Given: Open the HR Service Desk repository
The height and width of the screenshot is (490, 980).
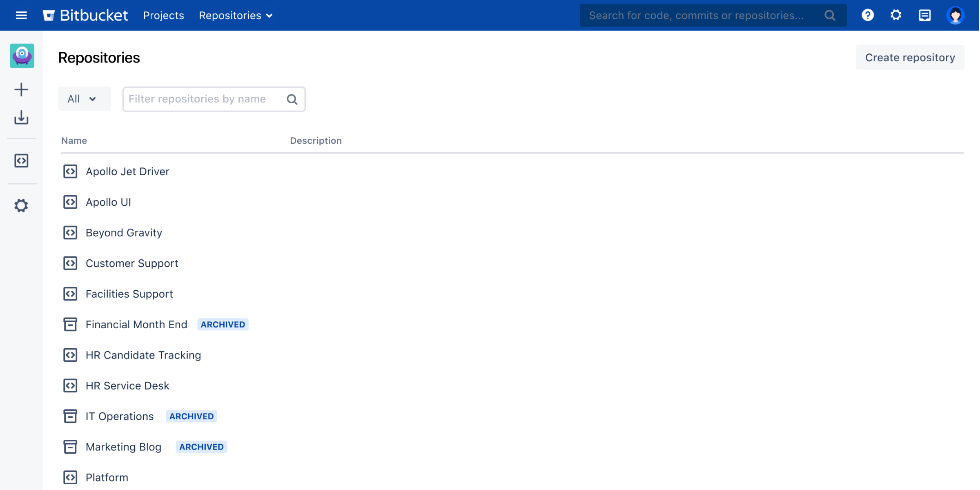Looking at the screenshot, I should click(x=127, y=386).
